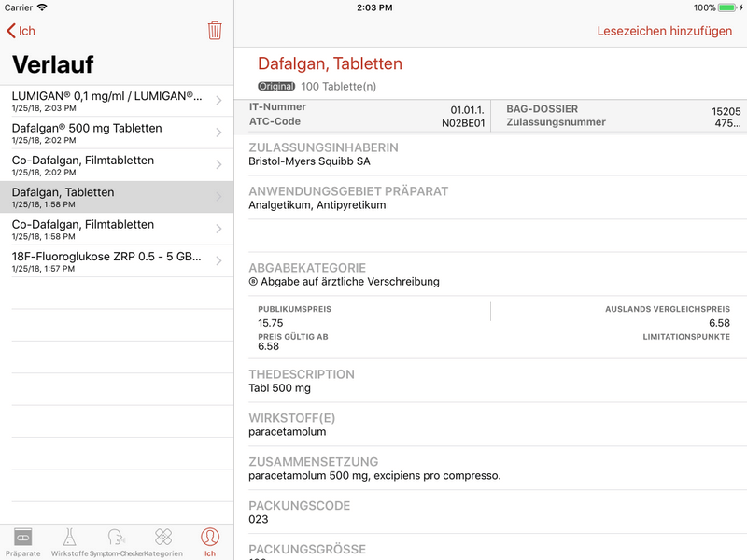Tap the back chevron labeled Ich

pyautogui.click(x=21, y=31)
